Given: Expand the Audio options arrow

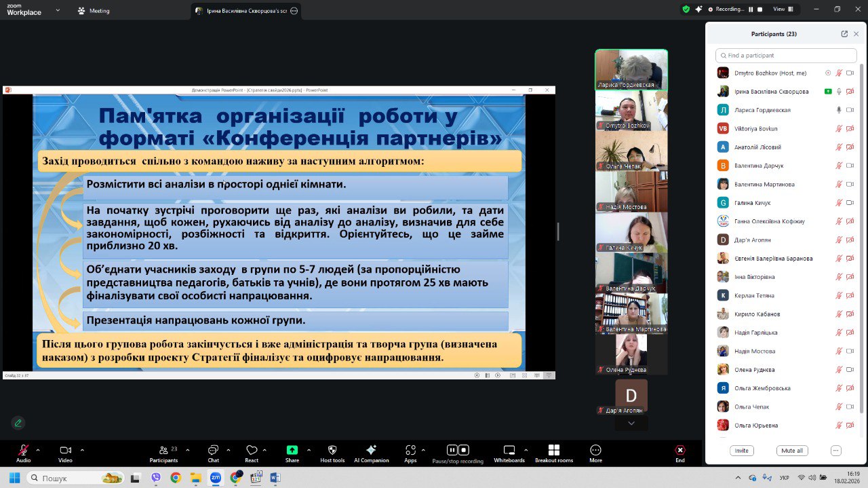Looking at the screenshot, I should pos(38,450).
